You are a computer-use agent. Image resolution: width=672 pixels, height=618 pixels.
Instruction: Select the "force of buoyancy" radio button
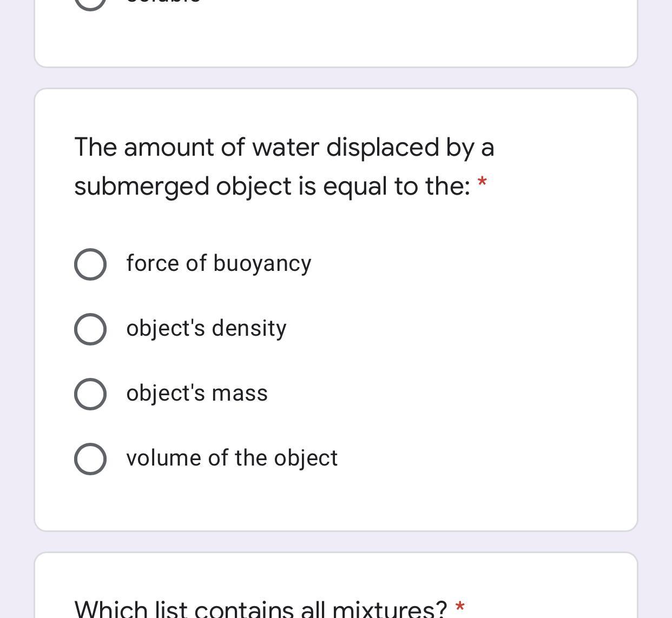[x=90, y=264]
